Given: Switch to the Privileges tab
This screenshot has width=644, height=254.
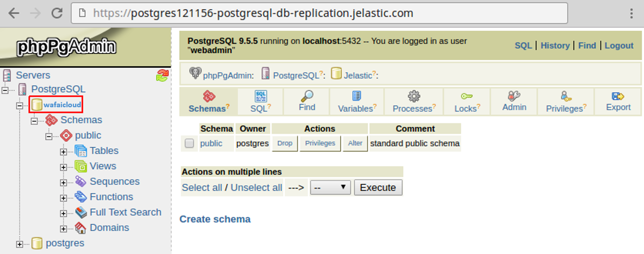Looking at the screenshot, I should coord(566,102).
